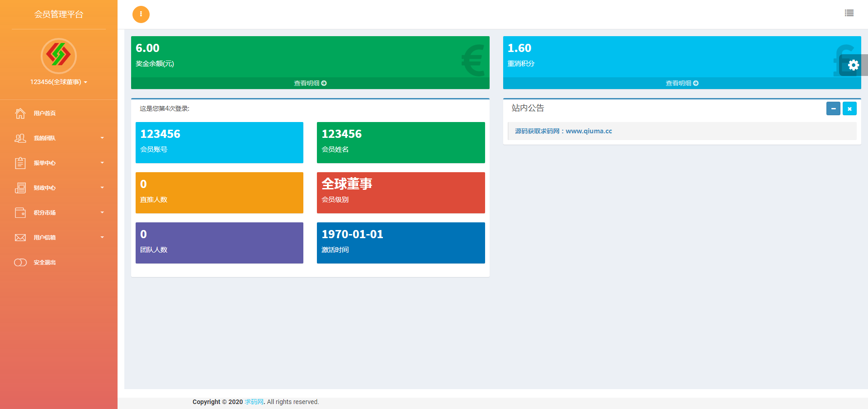The width and height of the screenshot is (868, 409).
Task: Click the red 会员级别 tile
Action: click(401, 193)
